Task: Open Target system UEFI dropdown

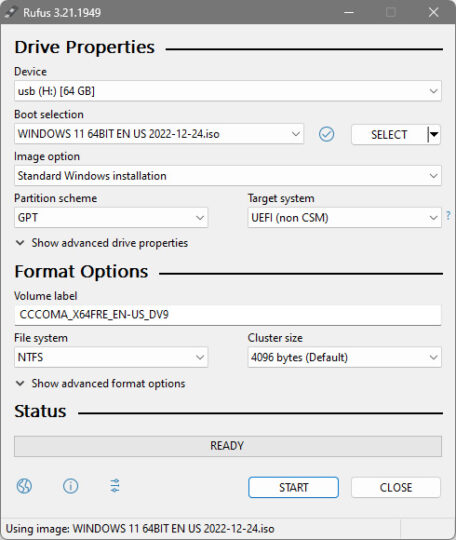Action: [x=344, y=218]
